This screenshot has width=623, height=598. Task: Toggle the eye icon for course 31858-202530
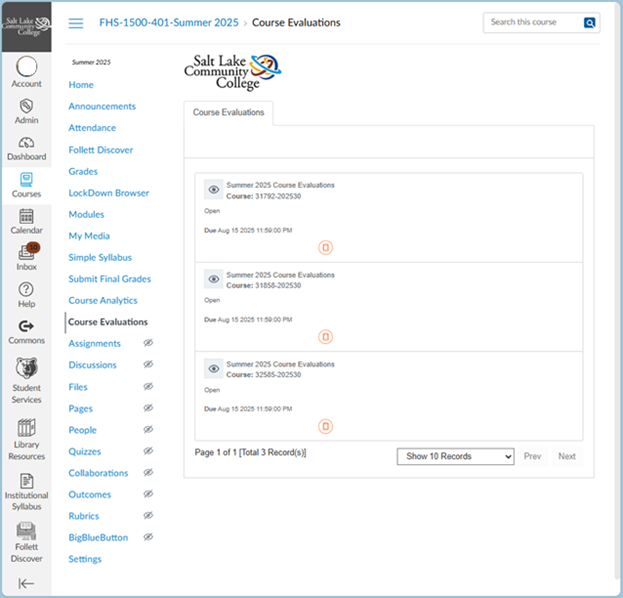[x=213, y=279]
